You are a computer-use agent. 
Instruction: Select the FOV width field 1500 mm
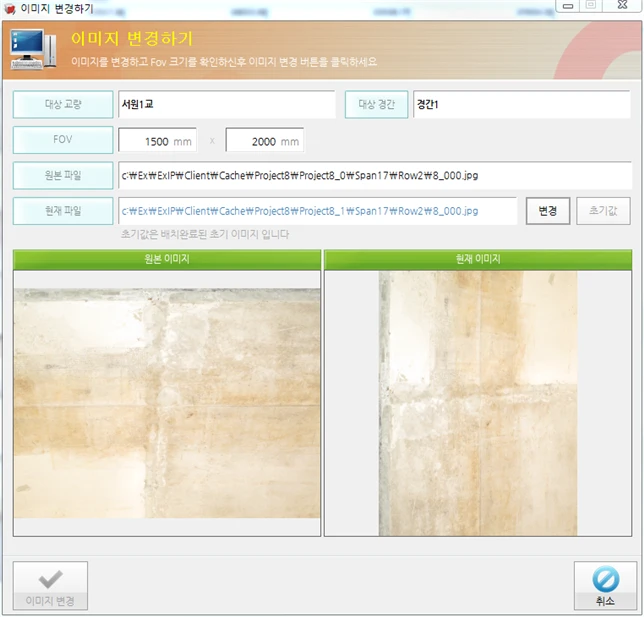(157, 140)
